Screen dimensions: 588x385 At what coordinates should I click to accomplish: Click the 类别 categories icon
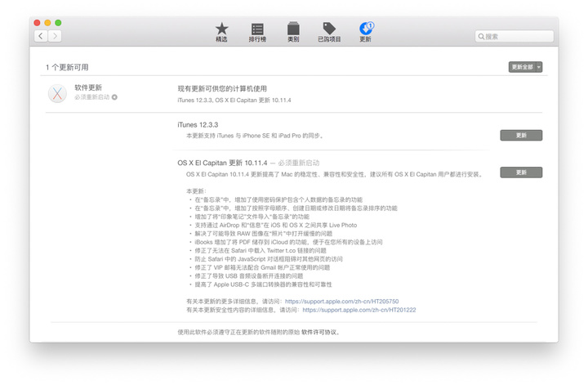pyautogui.click(x=293, y=29)
